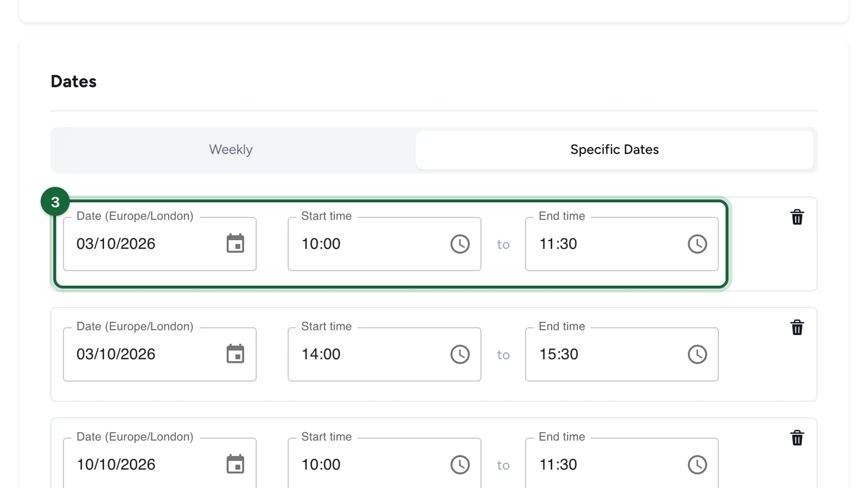The height and width of the screenshot is (488, 868).
Task: Switch to the Weekly tab
Action: (231, 150)
